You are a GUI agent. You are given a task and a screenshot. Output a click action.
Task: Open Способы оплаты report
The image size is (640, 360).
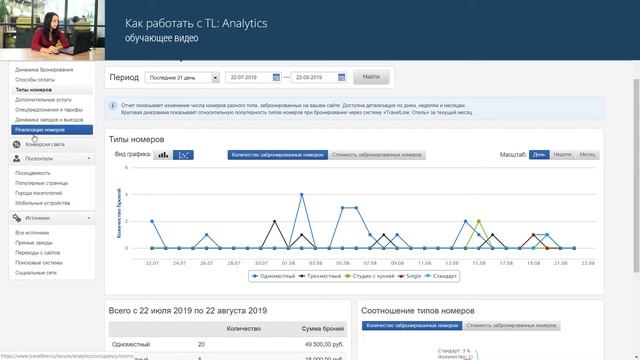pyautogui.click(x=35, y=80)
